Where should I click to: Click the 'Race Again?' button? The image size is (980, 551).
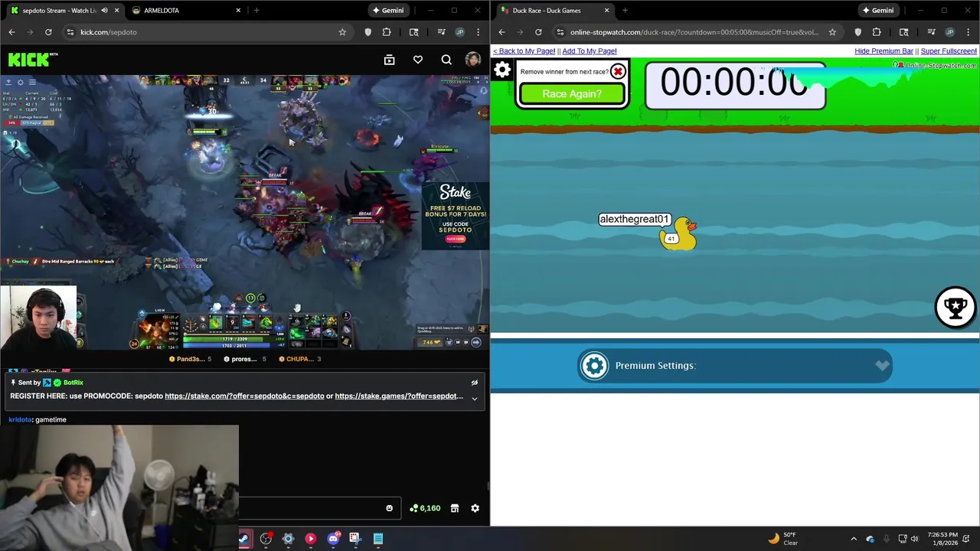coord(572,93)
